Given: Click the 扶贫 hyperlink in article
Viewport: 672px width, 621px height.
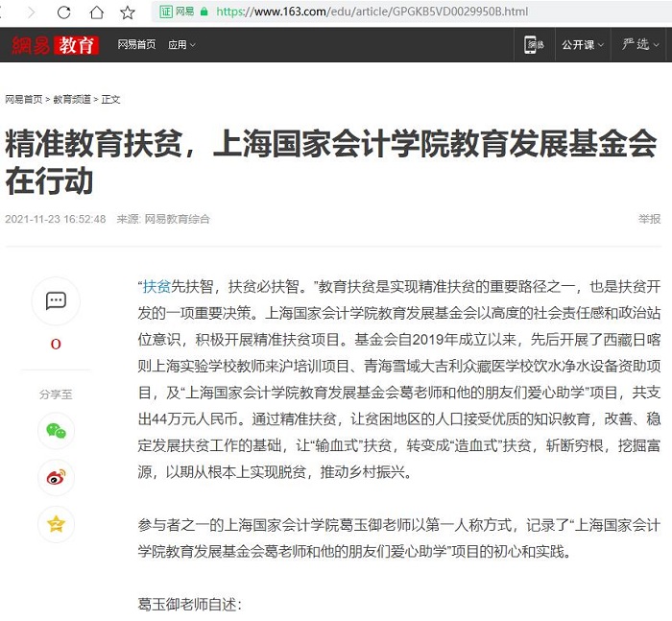Looking at the screenshot, I should click(156, 285).
